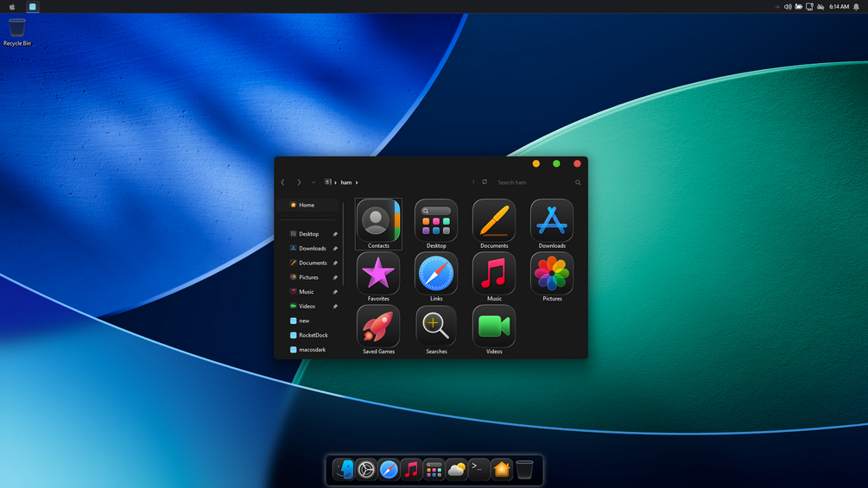Screen dimensions: 868x488
Task: Open RocketDock folder in the sidebar
Action: point(308,335)
